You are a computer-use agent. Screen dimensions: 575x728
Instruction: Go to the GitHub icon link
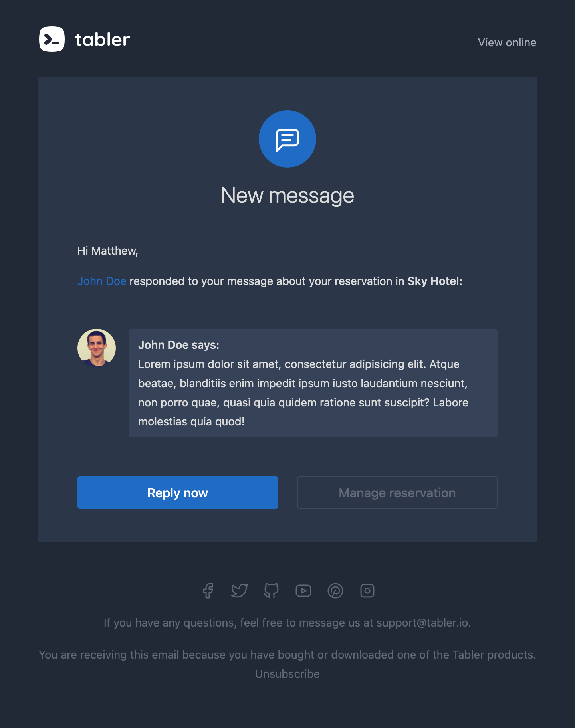(x=272, y=591)
